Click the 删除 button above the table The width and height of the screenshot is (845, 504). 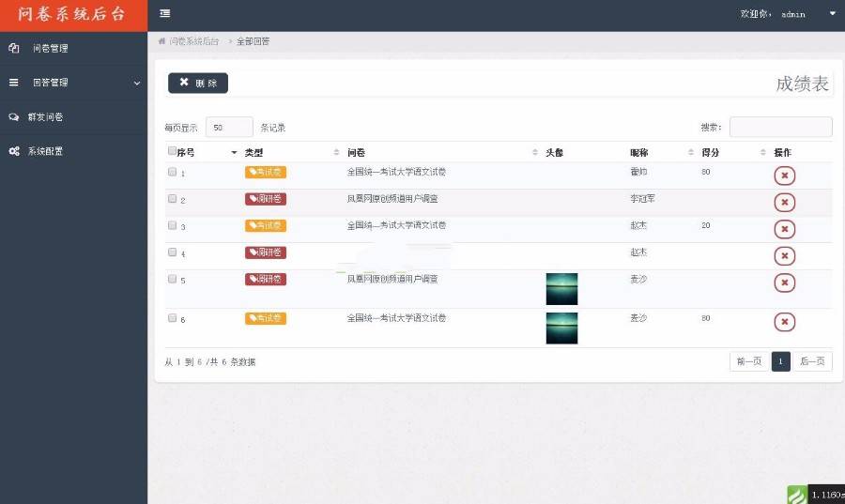click(198, 83)
